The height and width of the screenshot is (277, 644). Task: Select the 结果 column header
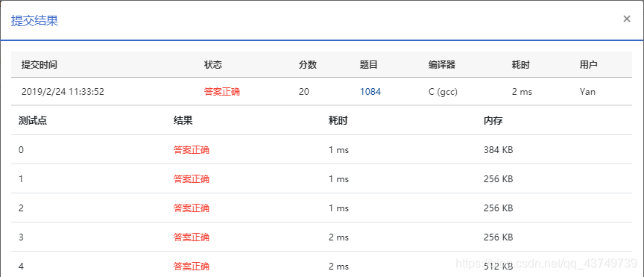point(183,121)
